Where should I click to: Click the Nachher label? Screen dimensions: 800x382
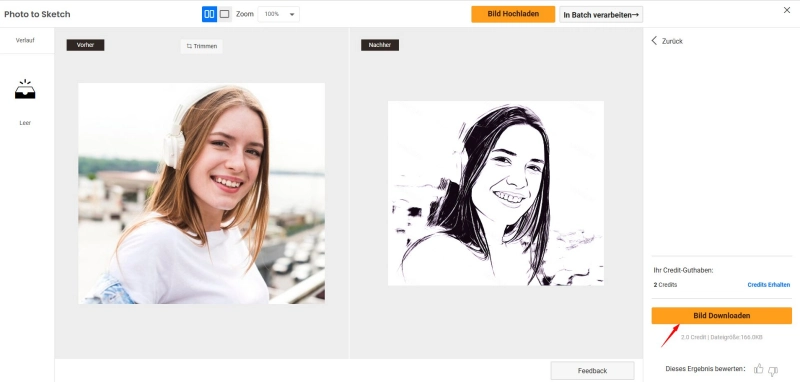(380, 45)
